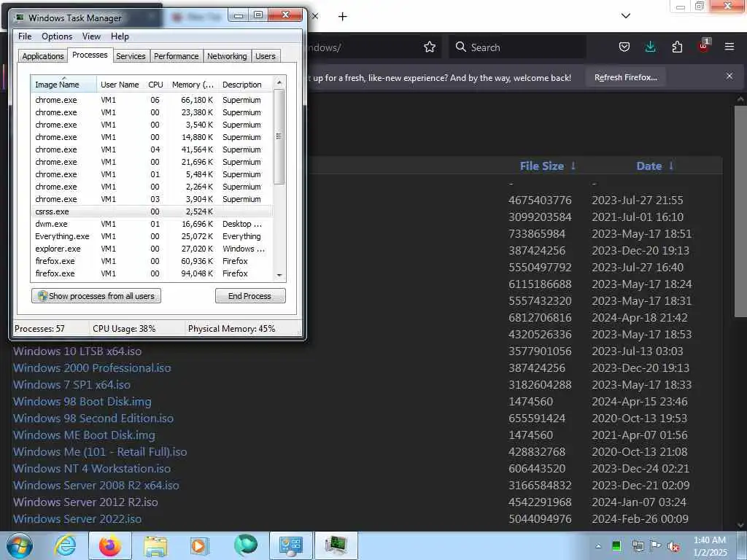
Task: Open the green globe browser taskbar icon
Action: click(245, 545)
